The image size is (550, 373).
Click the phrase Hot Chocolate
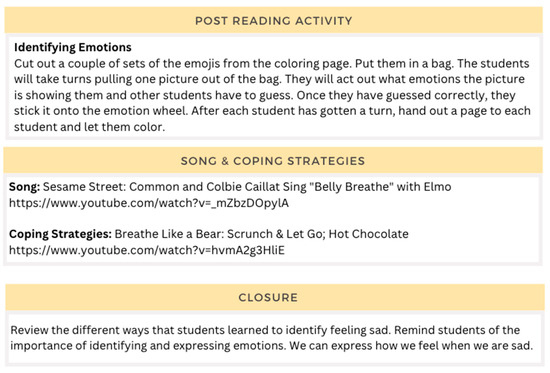pyautogui.click(x=369, y=234)
